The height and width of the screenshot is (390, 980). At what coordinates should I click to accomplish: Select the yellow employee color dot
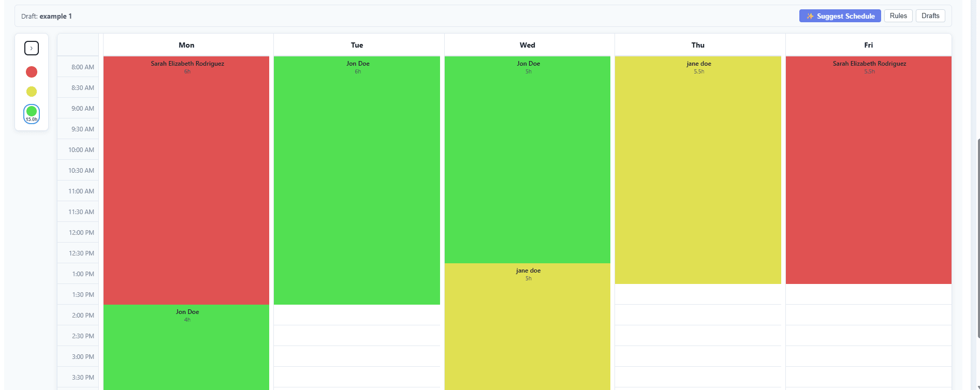tap(32, 92)
